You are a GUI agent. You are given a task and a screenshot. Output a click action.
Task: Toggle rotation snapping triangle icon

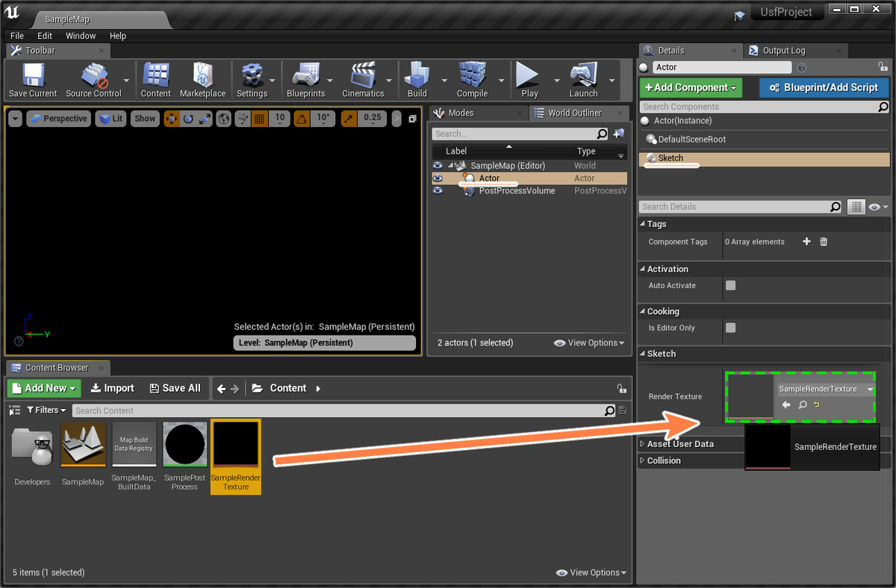click(x=302, y=119)
